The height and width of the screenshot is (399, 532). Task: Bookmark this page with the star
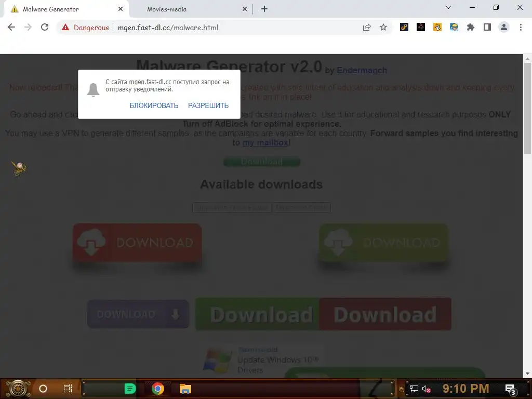tap(383, 27)
